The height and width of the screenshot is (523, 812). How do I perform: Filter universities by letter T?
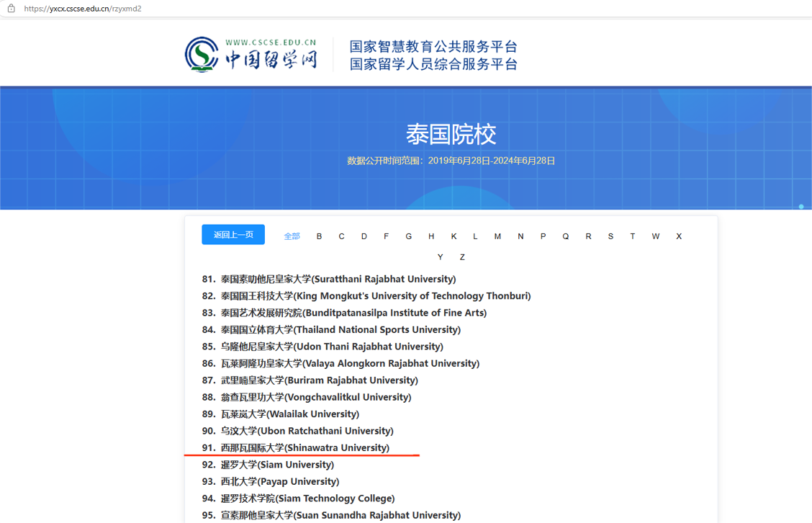point(632,236)
